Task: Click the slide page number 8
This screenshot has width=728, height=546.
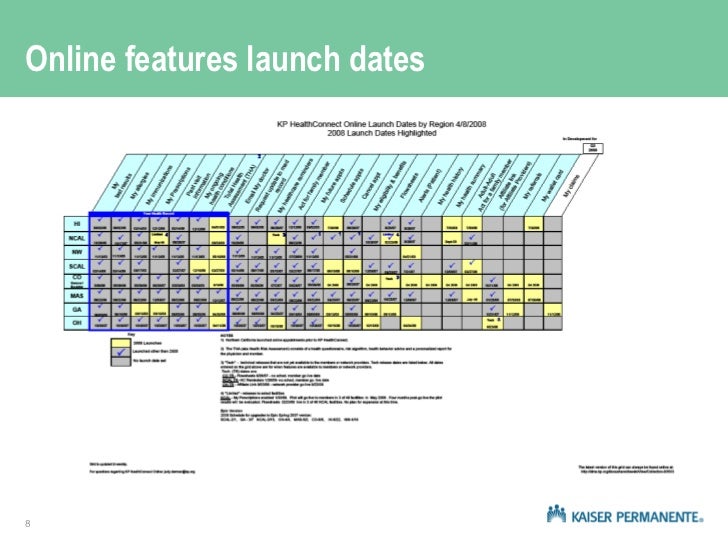Action: coord(27,524)
